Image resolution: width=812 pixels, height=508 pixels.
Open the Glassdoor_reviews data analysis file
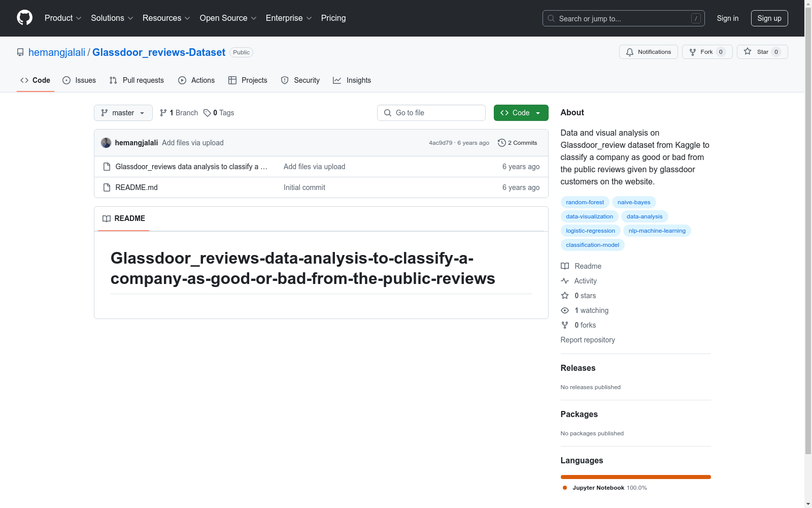click(191, 167)
